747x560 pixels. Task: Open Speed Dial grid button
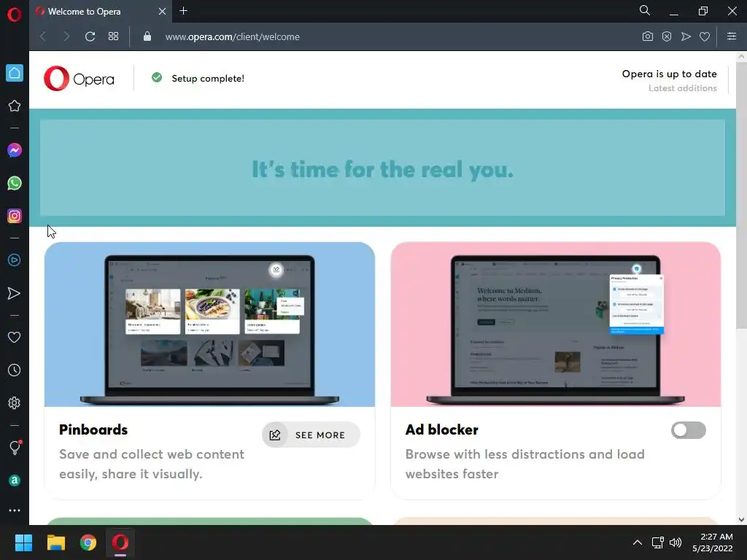(x=113, y=36)
